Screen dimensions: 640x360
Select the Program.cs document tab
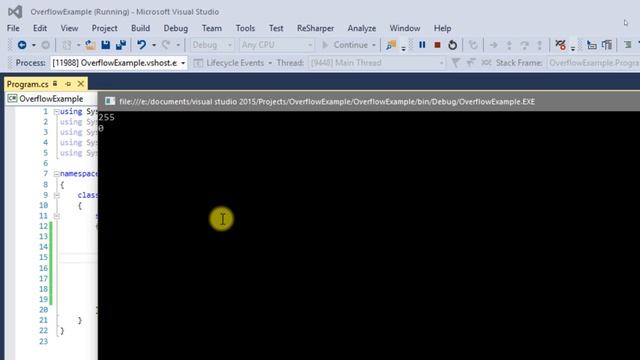(x=27, y=84)
